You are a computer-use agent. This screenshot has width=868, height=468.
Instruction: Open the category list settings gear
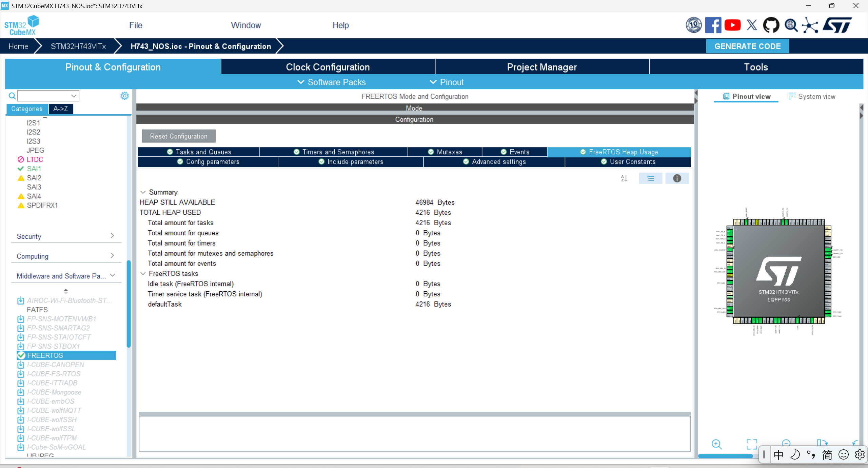pyautogui.click(x=124, y=96)
